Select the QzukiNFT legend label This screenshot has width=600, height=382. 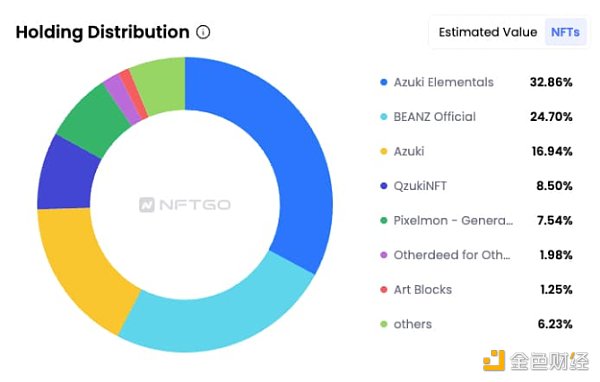tap(420, 186)
